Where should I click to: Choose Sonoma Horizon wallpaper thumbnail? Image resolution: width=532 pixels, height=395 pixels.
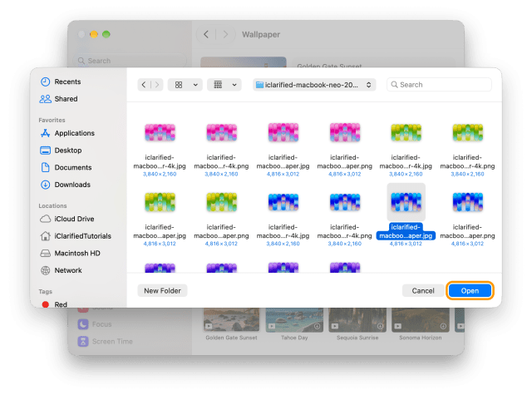[421, 320]
